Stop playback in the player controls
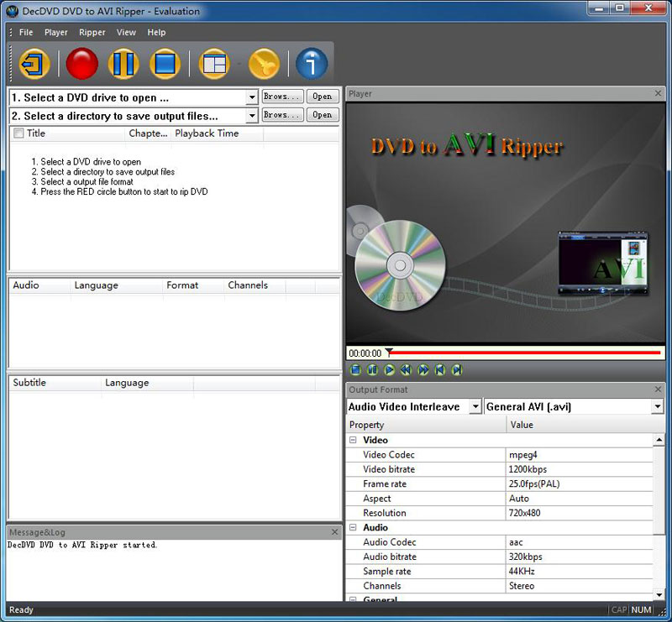 [355, 369]
